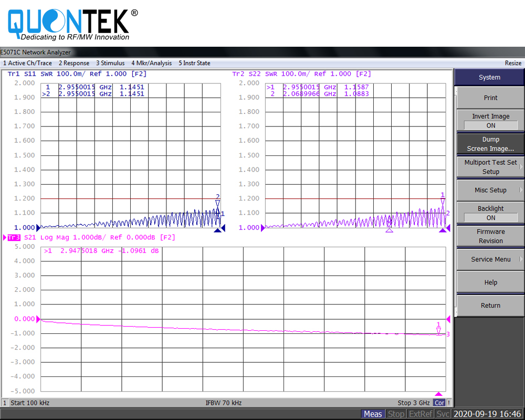The width and height of the screenshot is (525, 420).
Task: Click the Help softkey
Action: 490,282
